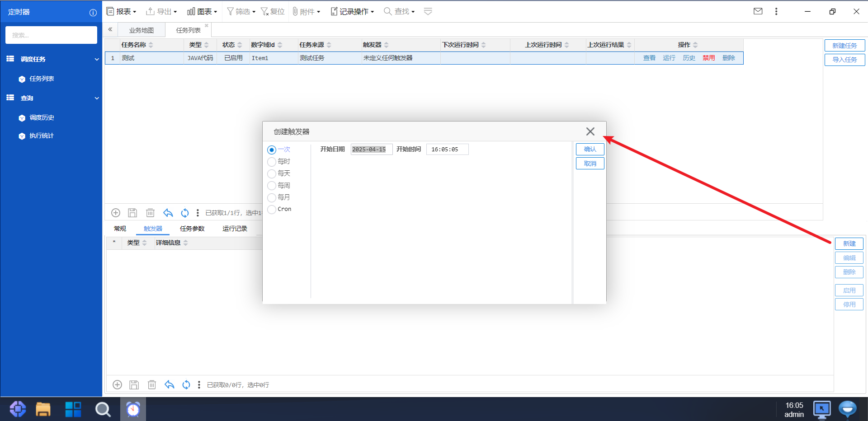This screenshot has width=868, height=421.
Task: Click refresh icon in trigger panel toolbar
Action: point(186,385)
